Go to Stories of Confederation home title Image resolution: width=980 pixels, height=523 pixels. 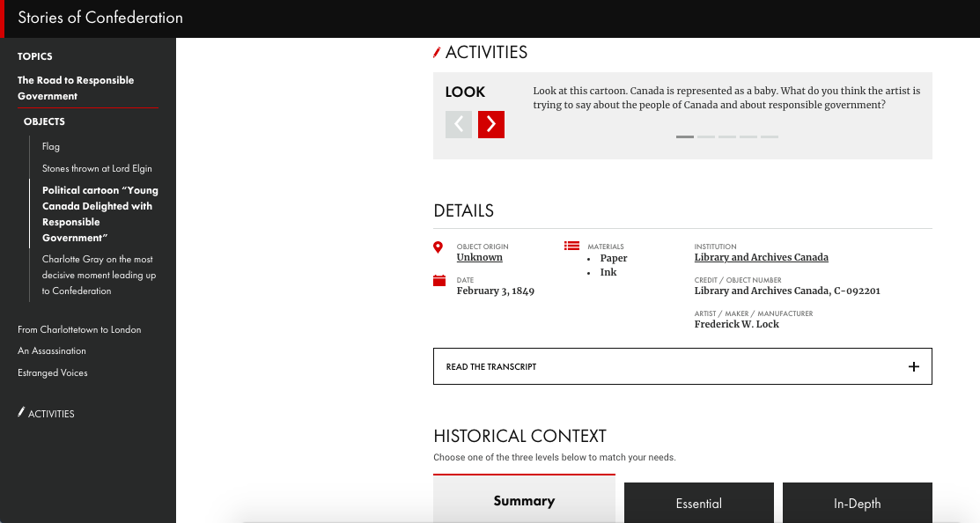tap(100, 18)
